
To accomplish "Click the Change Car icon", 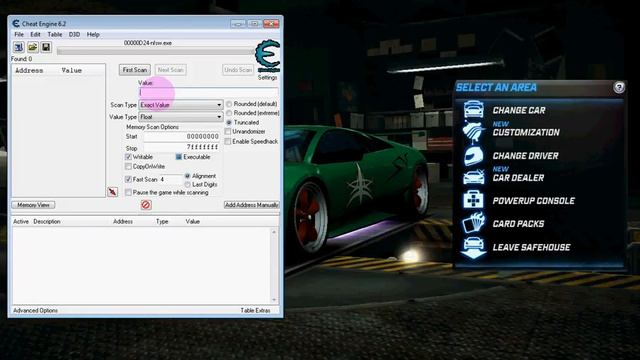I will click(473, 109).
